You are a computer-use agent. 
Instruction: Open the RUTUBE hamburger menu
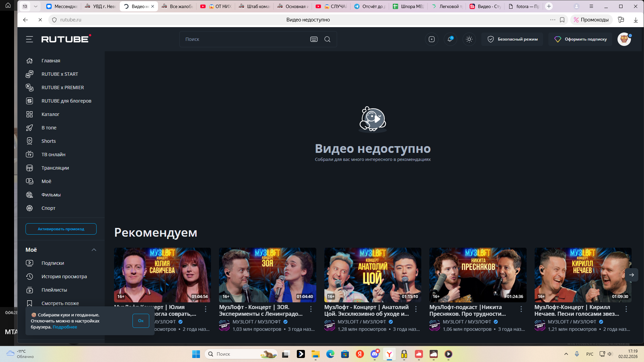coord(30,39)
